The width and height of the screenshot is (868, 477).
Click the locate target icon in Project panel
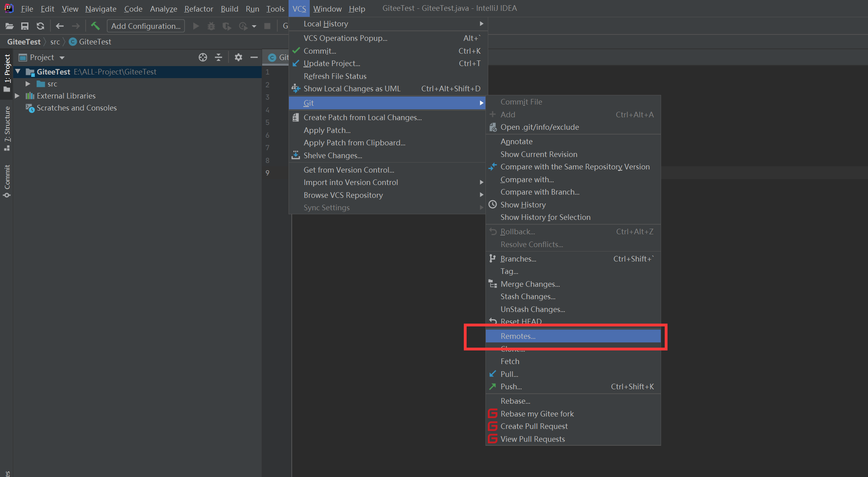click(203, 57)
